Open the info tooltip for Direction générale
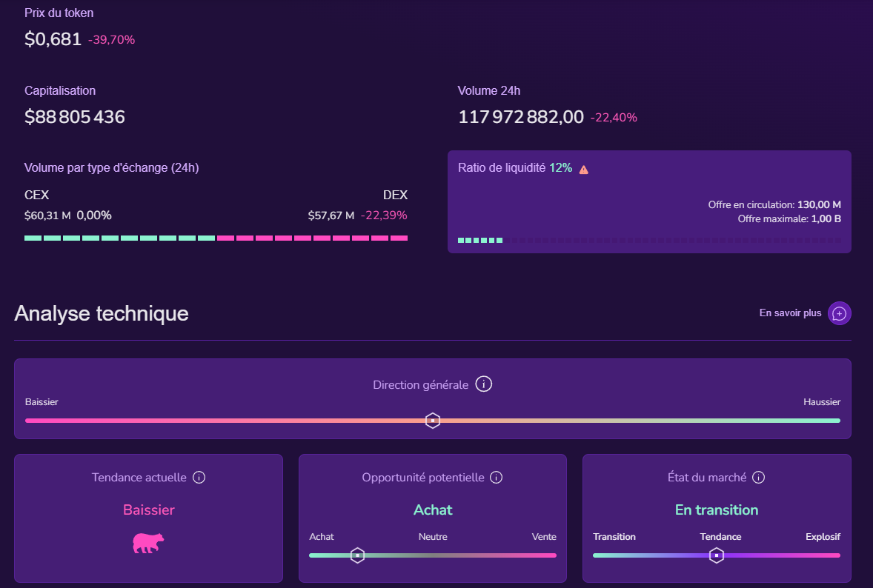This screenshot has height=588, width=873. (483, 384)
